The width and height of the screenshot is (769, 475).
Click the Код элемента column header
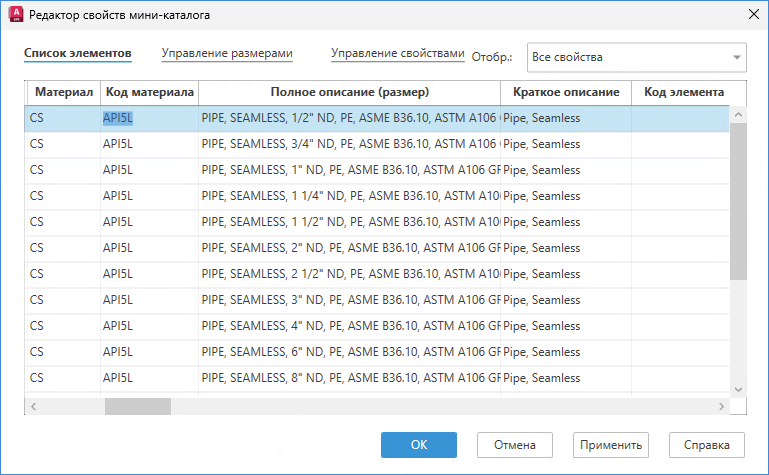coord(684,92)
